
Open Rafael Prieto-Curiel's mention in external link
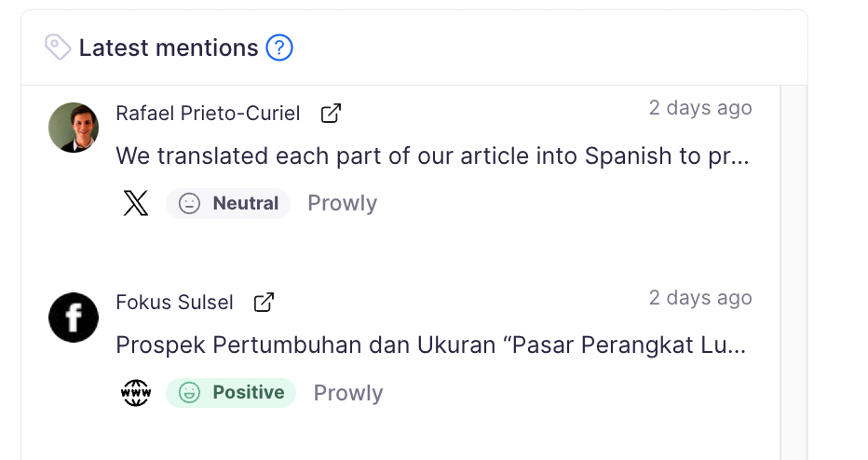tap(331, 114)
